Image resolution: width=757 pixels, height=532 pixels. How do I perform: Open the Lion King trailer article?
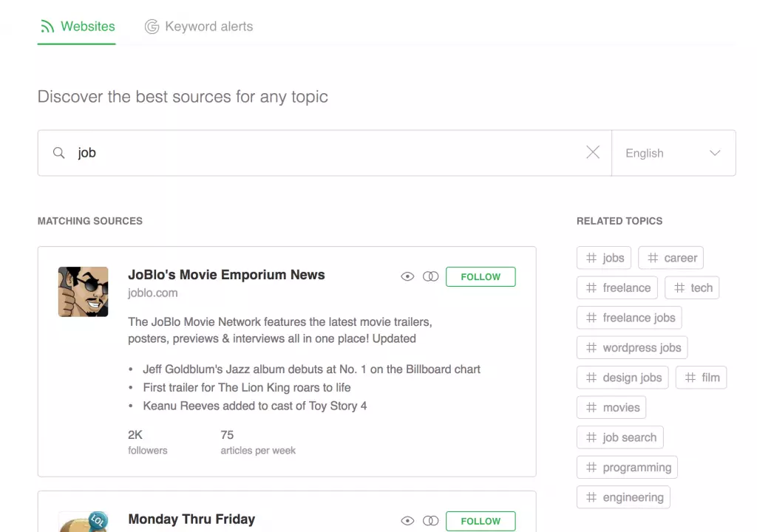(x=247, y=388)
